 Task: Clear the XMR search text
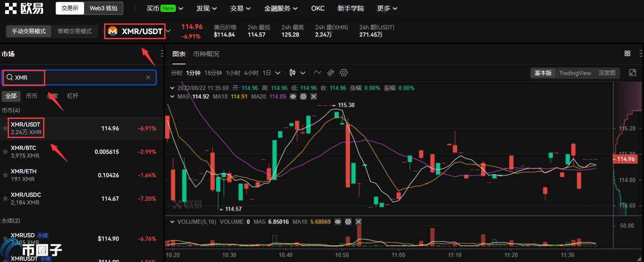point(148,78)
